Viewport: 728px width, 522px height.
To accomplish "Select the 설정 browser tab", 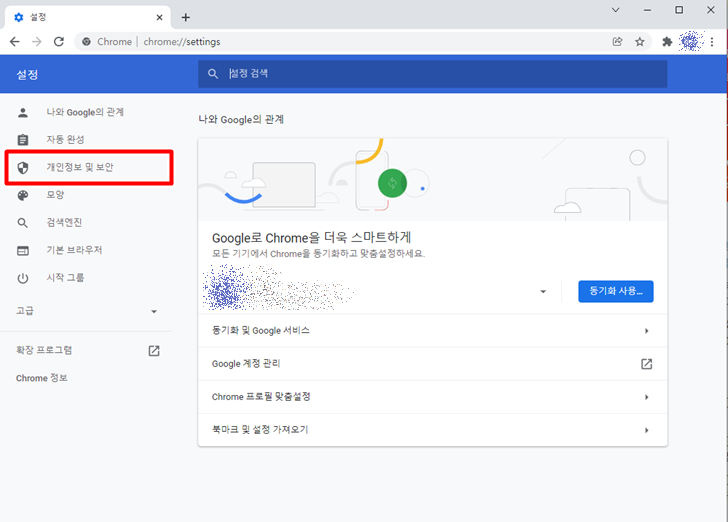I will coord(88,17).
